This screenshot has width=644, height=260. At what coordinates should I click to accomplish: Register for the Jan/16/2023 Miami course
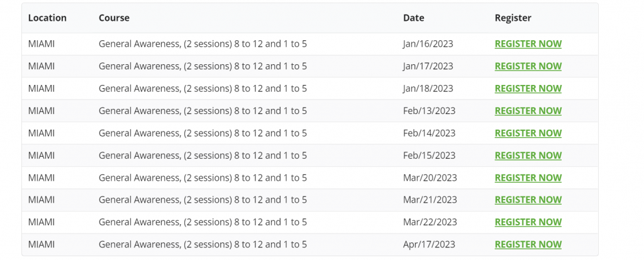528,44
